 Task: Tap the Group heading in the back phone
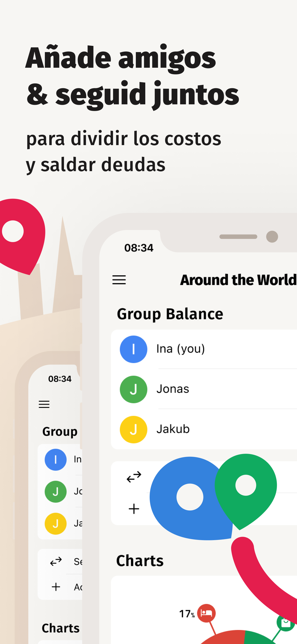60,432
